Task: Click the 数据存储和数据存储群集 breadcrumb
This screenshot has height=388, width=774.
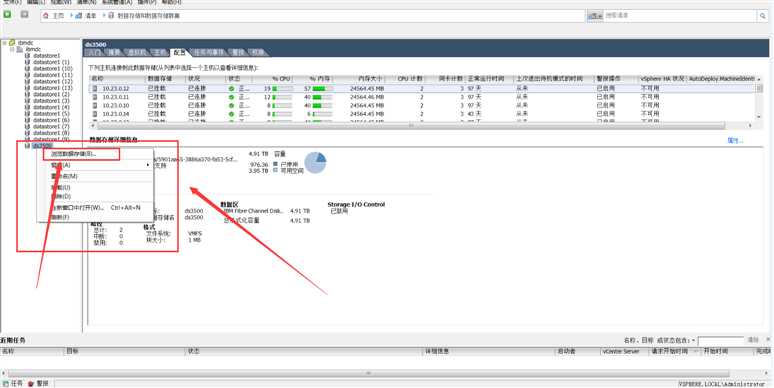Action: point(148,16)
